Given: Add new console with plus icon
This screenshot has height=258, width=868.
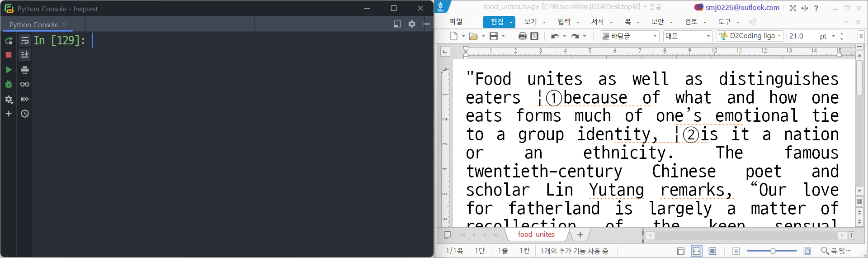Looking at the screenshot, I should click(9, 114).
